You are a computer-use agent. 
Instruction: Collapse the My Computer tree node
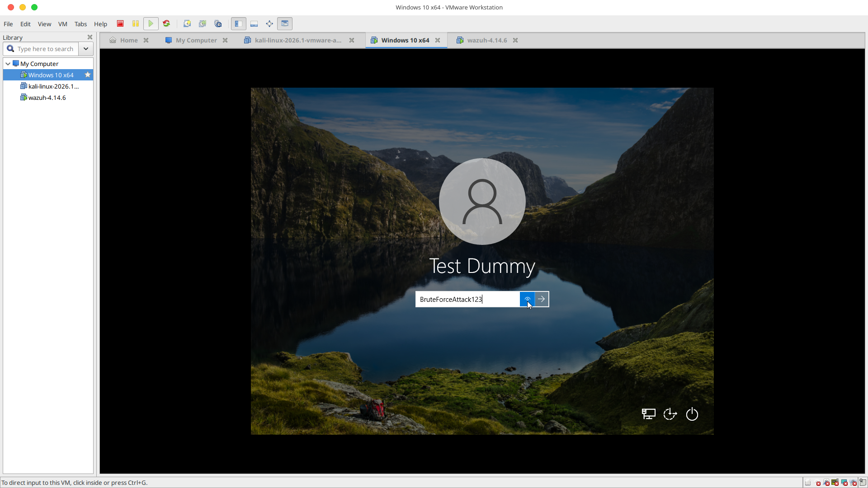coord(8,64)
